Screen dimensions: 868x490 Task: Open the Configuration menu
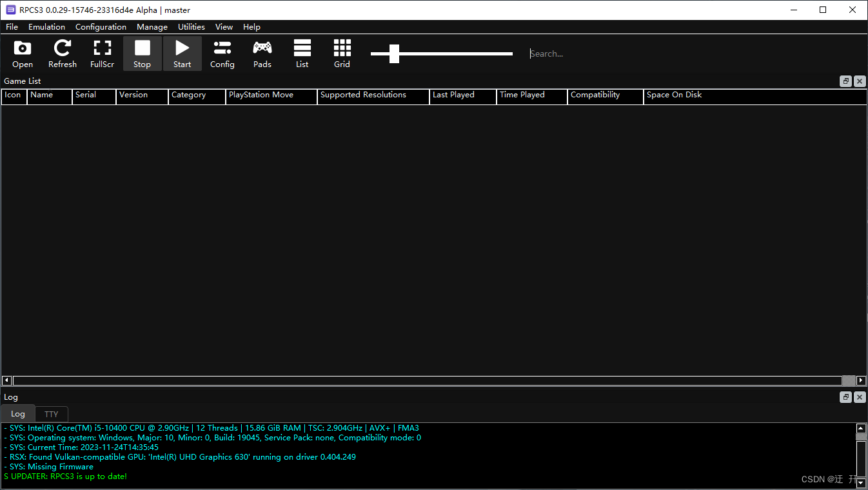(x=101, y=27)
